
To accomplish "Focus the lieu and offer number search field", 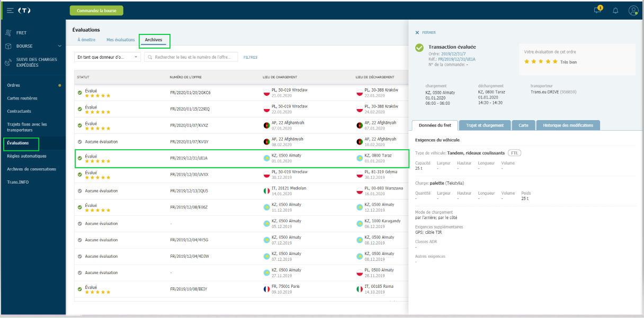I will (191, 57).
